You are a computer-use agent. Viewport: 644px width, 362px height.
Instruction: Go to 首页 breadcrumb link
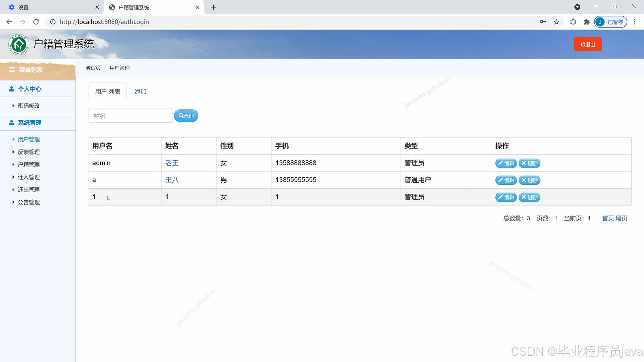tap(93, 68)
